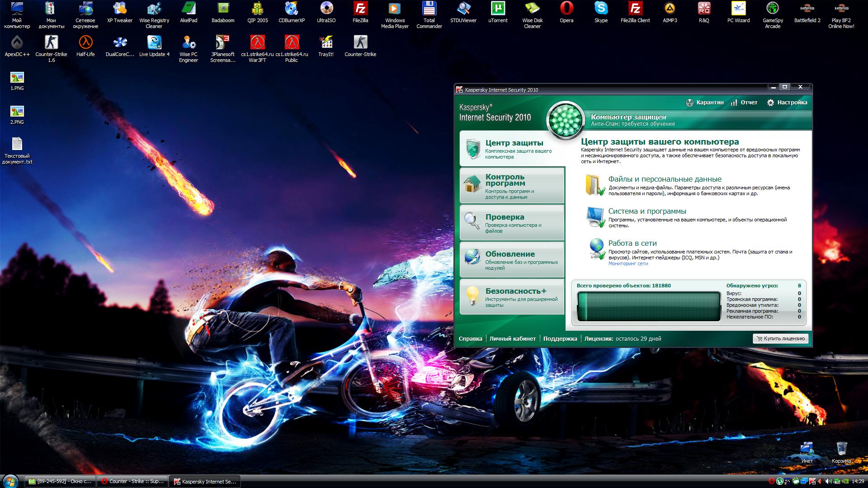
Task: Open the Работа в сети section
Action: [632, 244]
